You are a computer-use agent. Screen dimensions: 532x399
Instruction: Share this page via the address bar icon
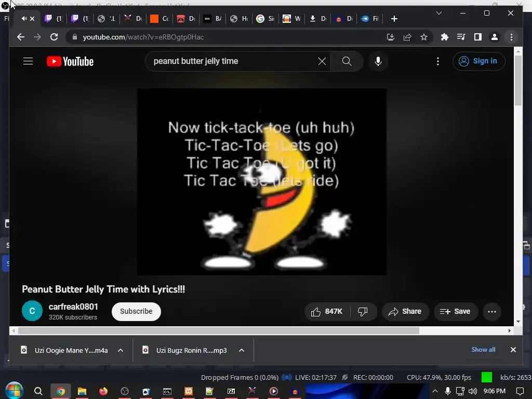click(407, 37)
